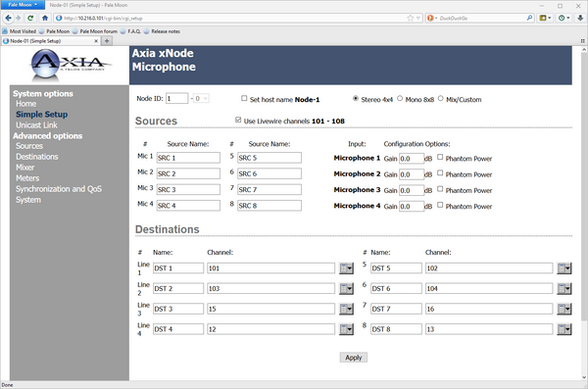The width and height of the screenshot is (588, 389).
Task: Open the Node ID sub-number dropdown
Action: click(201, 98)
